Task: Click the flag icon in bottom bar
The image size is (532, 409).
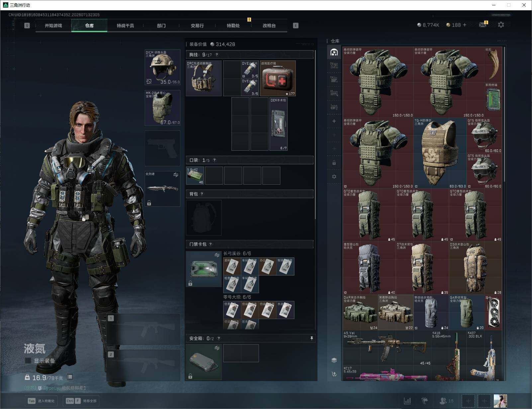Action: [425, 401]
